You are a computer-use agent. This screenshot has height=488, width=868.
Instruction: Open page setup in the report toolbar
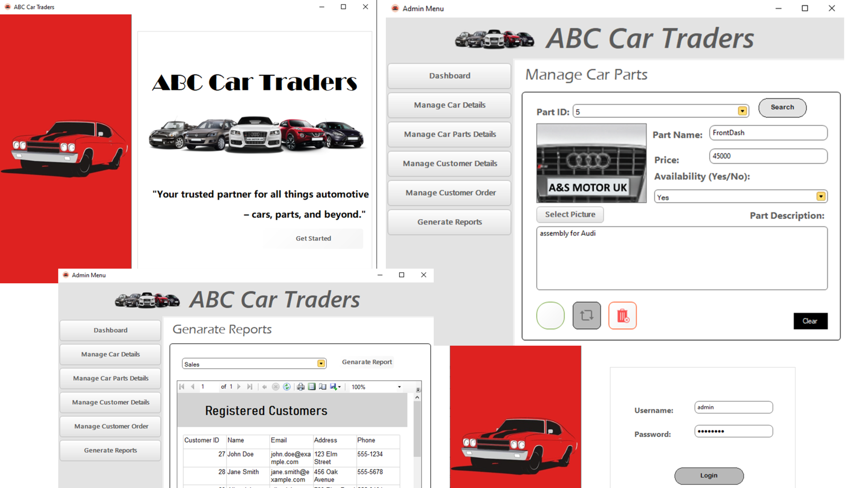point(323,387)
